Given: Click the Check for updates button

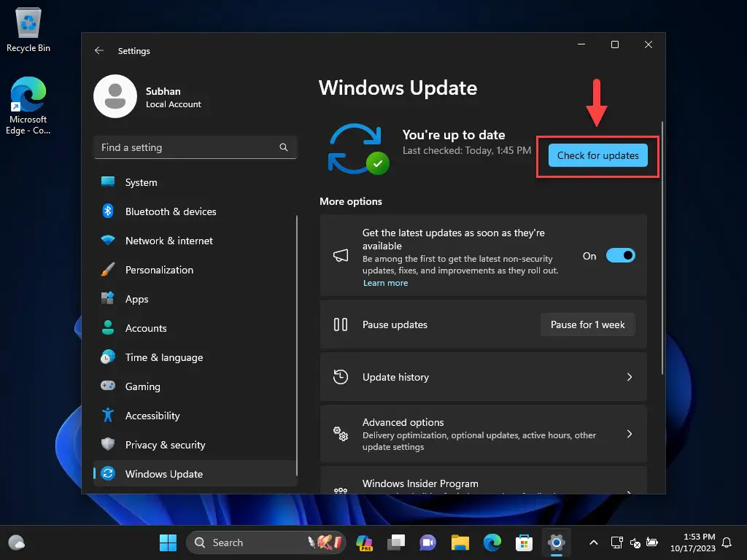Looking at the screenshot, I should pos(598,155).
